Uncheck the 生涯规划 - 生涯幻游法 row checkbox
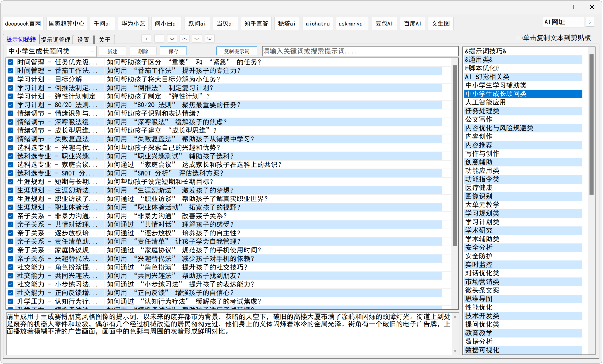Image resolution: width=603 pixels, height=364 pixels. coord(11,190)
